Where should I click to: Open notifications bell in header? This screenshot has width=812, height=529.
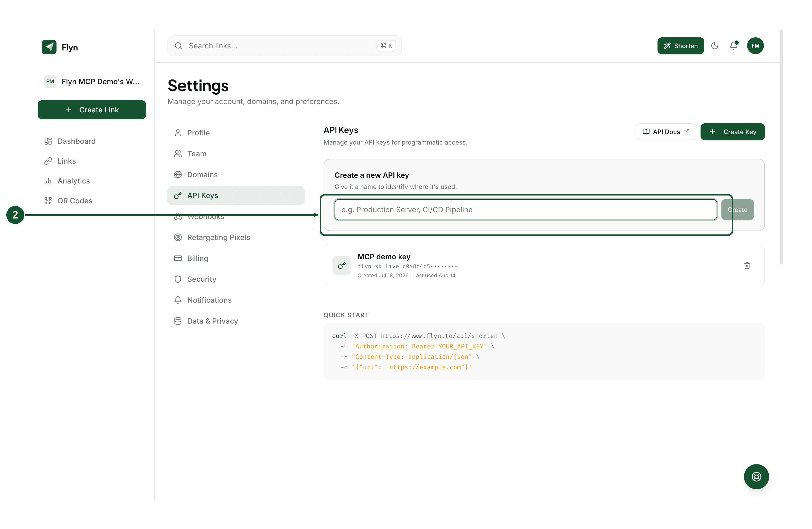point(734,46)
